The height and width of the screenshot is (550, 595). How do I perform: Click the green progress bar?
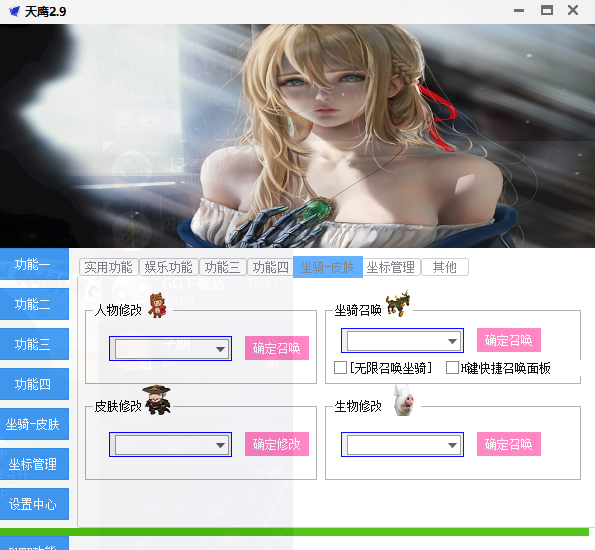294,532
